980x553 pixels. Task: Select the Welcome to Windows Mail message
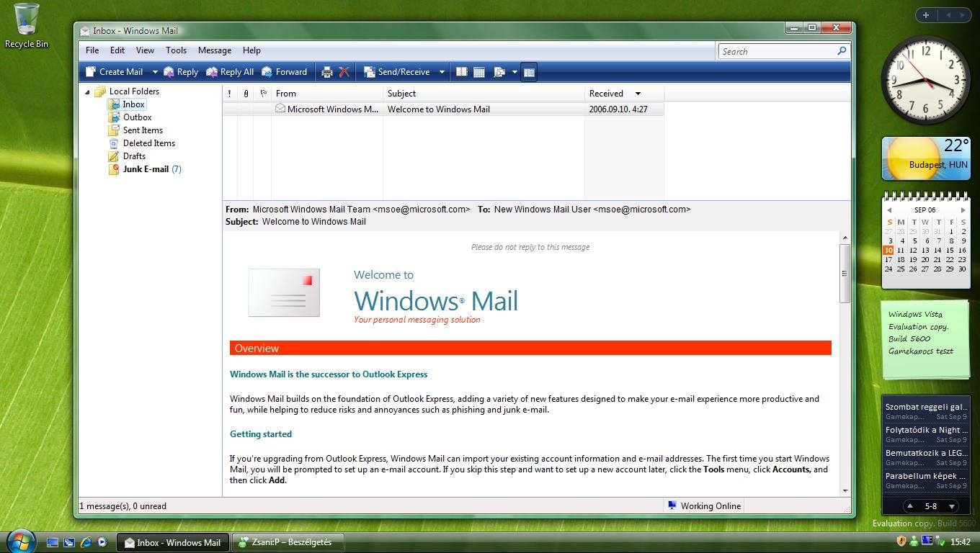point(443,109)
